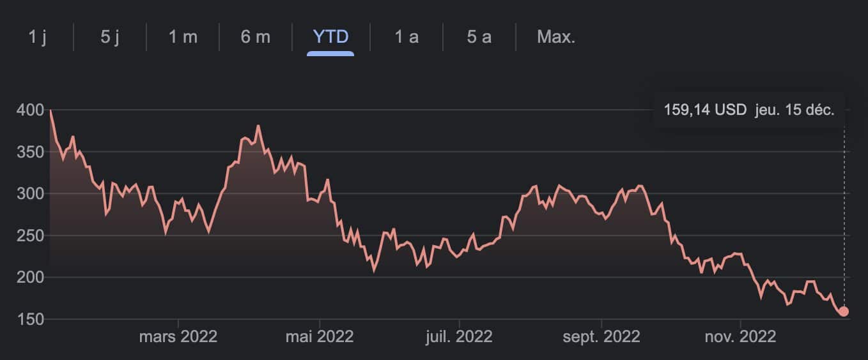Click the juil. 2022 date label
The height and width of the screenshot is (360, 868).
(x=459, y=336)
